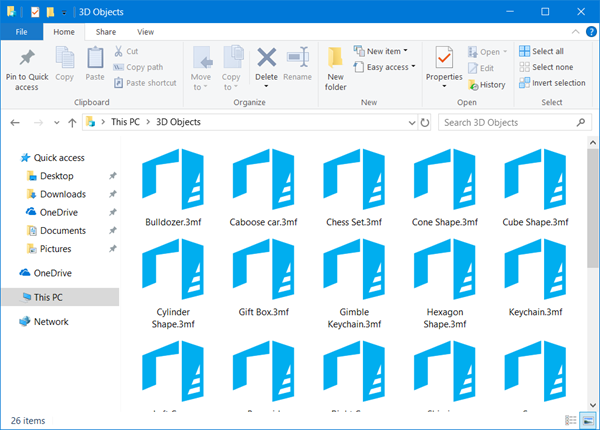Open the File menu tab
This screenshot has width=600, height=430.
21,32
